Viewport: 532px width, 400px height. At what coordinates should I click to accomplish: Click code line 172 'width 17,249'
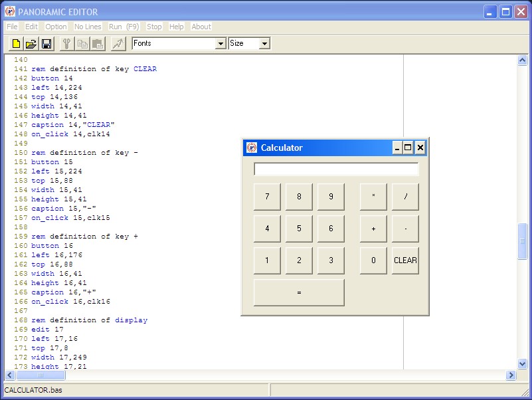59,357
